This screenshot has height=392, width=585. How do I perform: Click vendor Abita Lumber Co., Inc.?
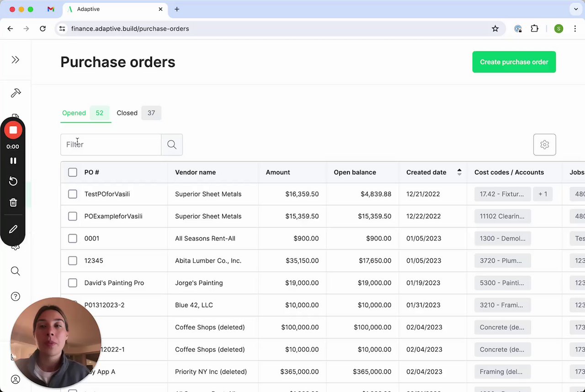tap(208, 260)
